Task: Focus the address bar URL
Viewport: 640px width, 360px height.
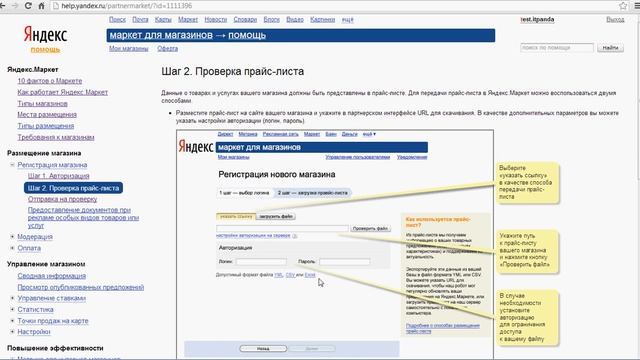Action: tap(127, 6)
